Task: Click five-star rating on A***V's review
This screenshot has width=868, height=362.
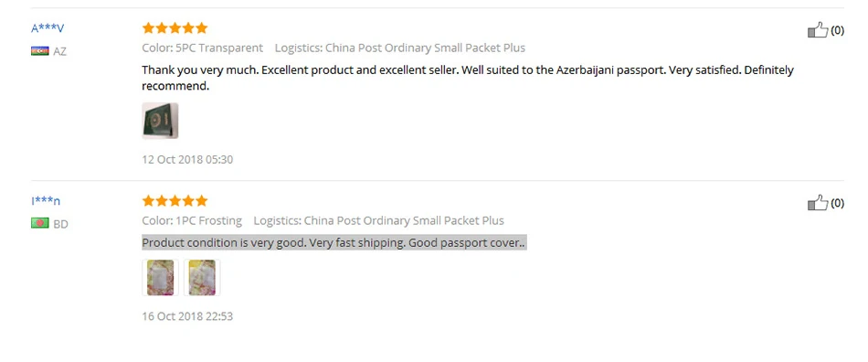Action: (x=175, y=27)
